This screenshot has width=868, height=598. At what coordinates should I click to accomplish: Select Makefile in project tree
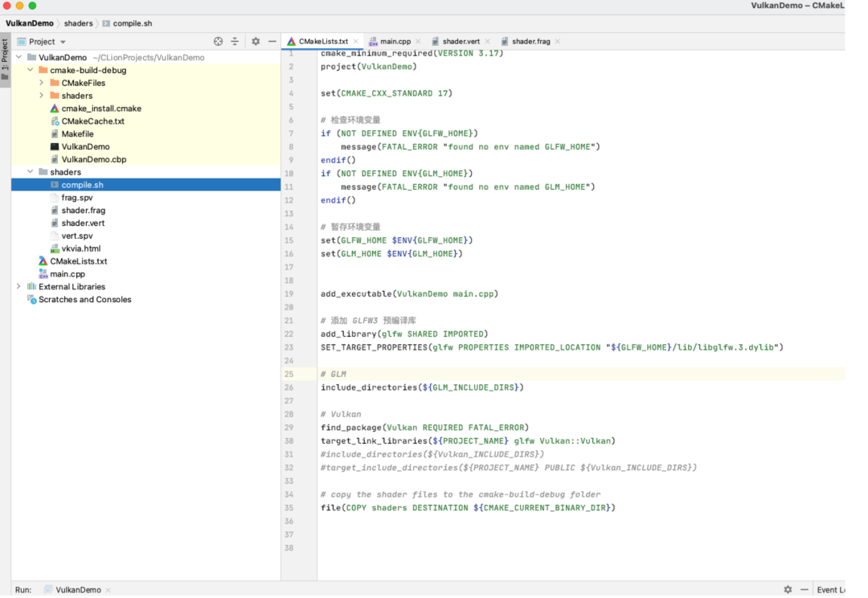[x=77, y=134]
